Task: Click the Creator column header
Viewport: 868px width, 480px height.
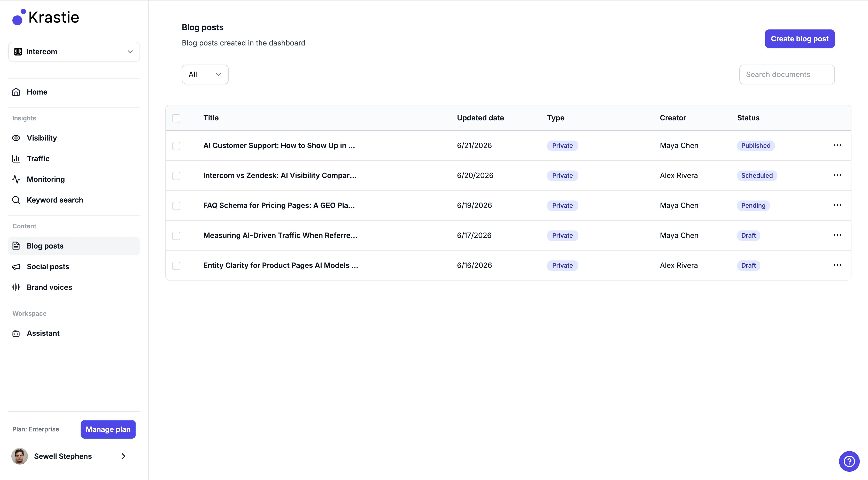Action: point(672,118)
